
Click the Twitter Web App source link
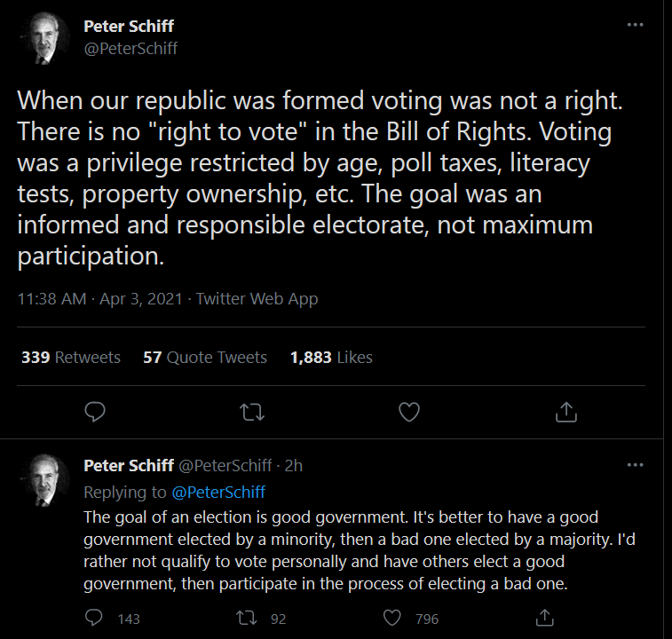[x=257, y=299]
